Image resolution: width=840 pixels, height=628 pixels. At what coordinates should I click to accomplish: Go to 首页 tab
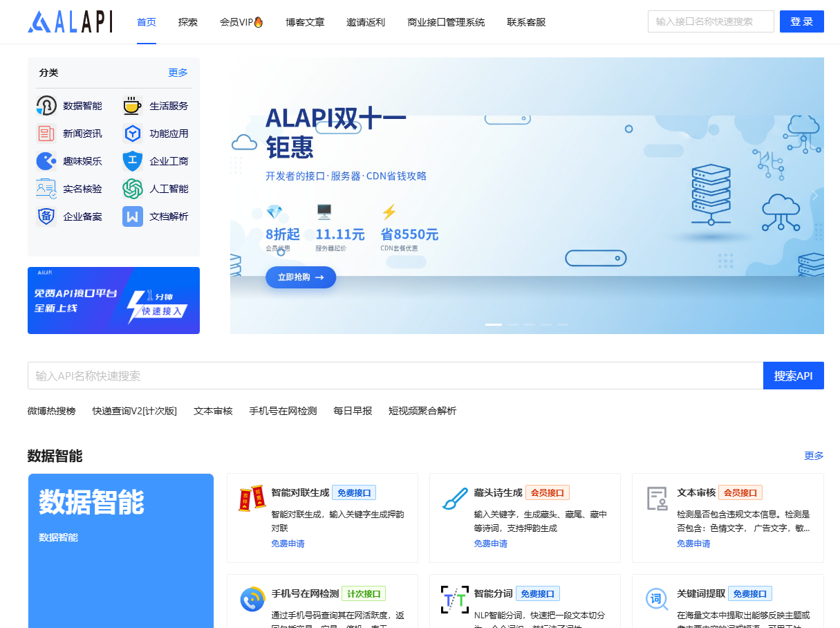147,22
